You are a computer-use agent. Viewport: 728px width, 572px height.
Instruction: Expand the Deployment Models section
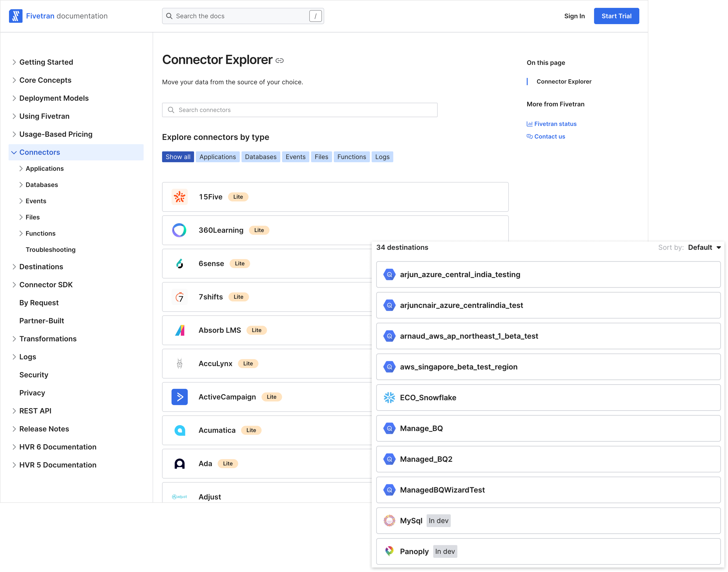pos(14,98)
